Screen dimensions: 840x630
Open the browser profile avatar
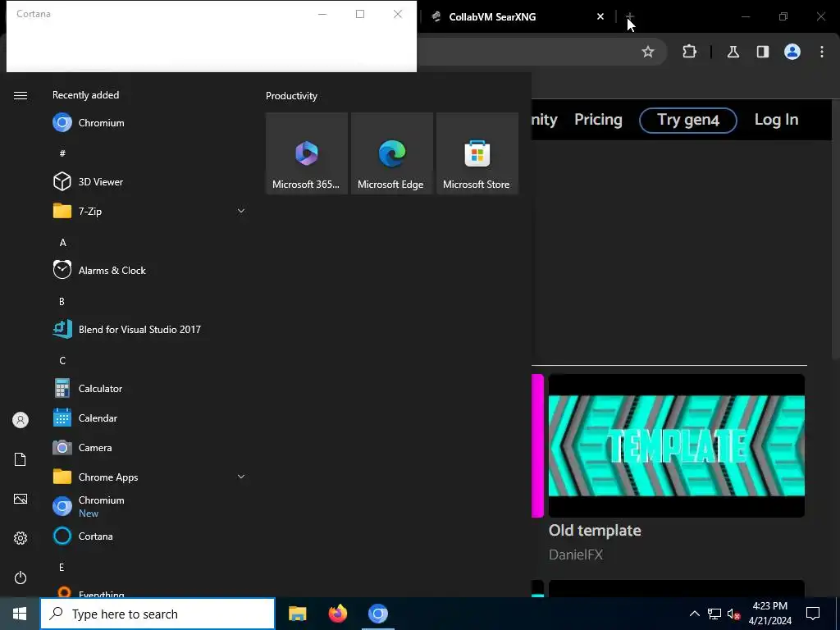(792, 52)
